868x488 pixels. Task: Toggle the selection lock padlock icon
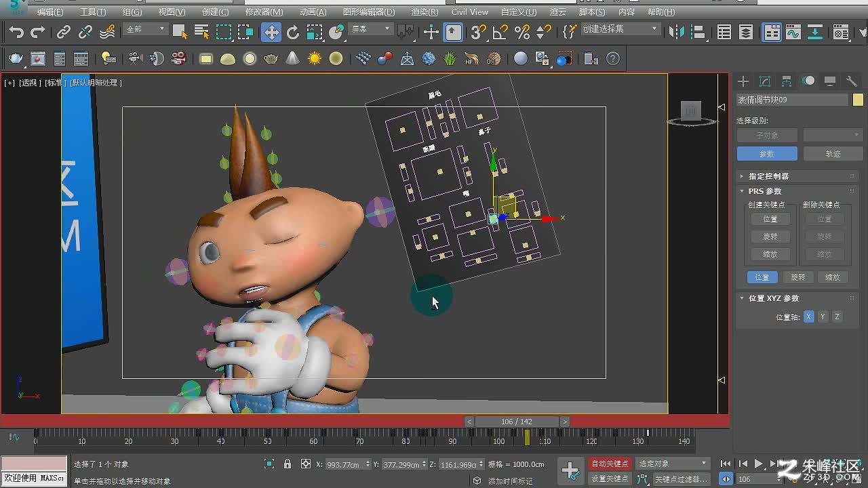[x=287, y=464]
